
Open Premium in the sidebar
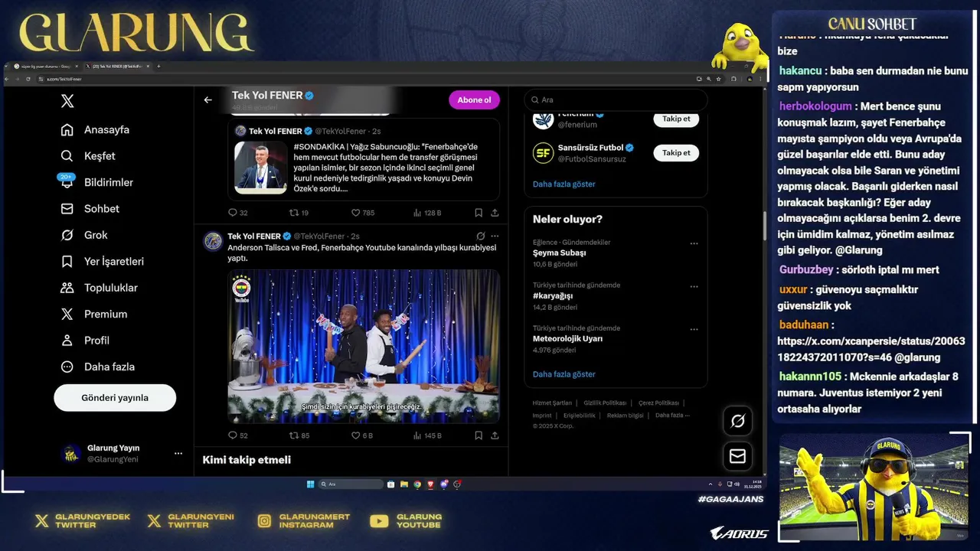point(93,314)
